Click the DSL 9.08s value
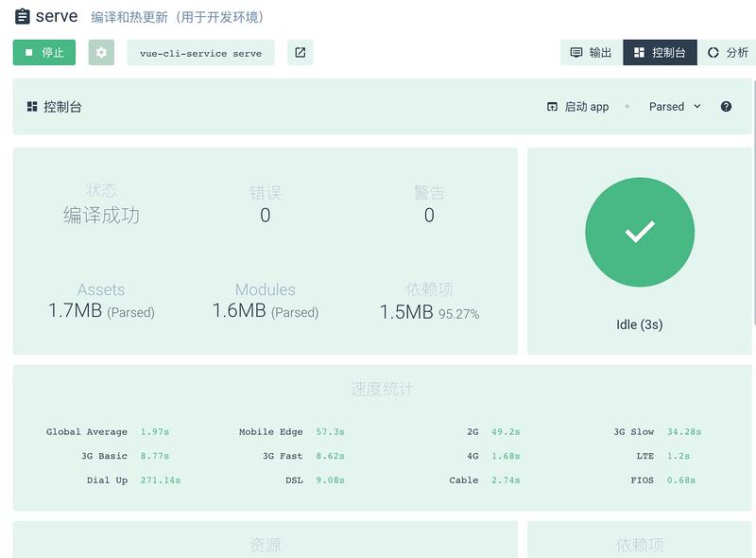Screen dimensions: 756x558 [x=330, y=480]
